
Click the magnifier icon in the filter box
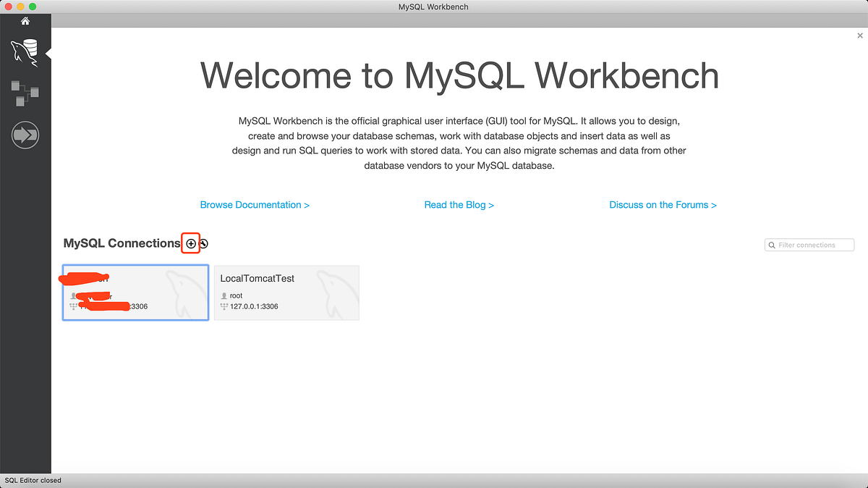772,245
